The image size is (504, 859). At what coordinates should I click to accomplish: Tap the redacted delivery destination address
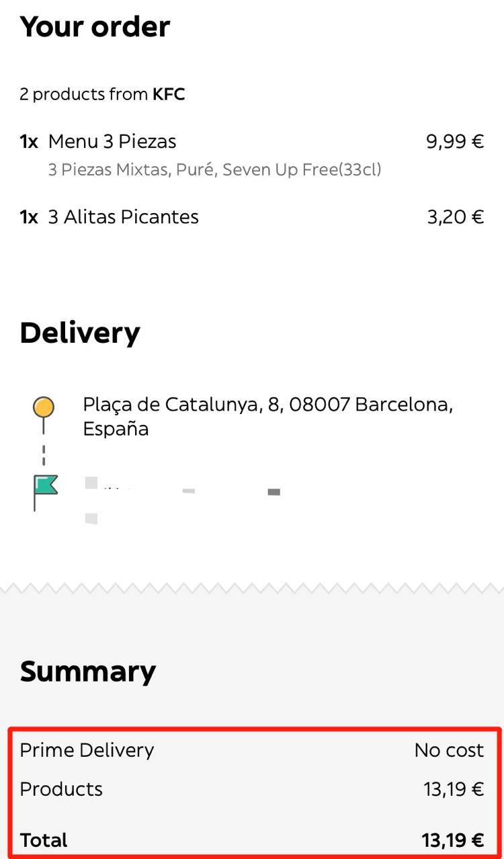[181, 497]
